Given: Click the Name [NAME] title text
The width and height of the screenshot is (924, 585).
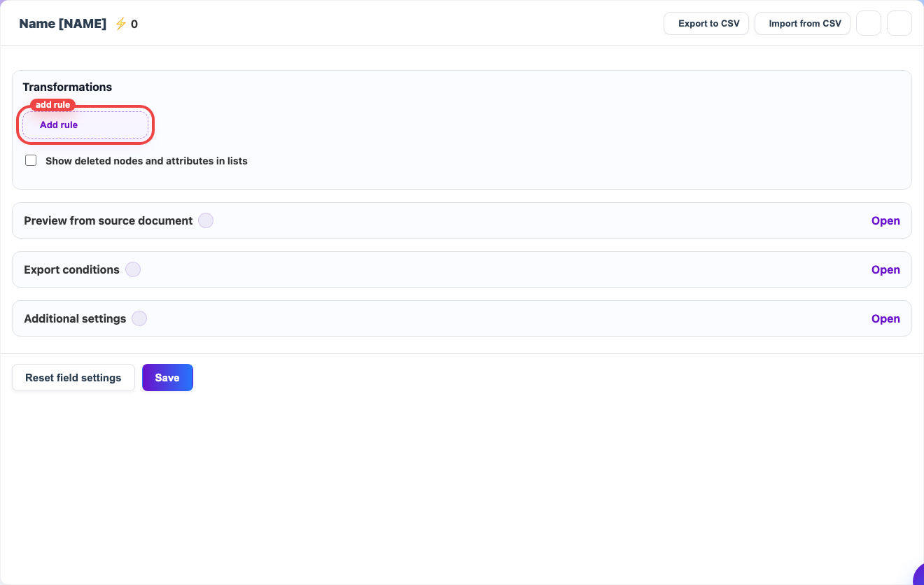Looking at the screenshot, I should point(63,24).
